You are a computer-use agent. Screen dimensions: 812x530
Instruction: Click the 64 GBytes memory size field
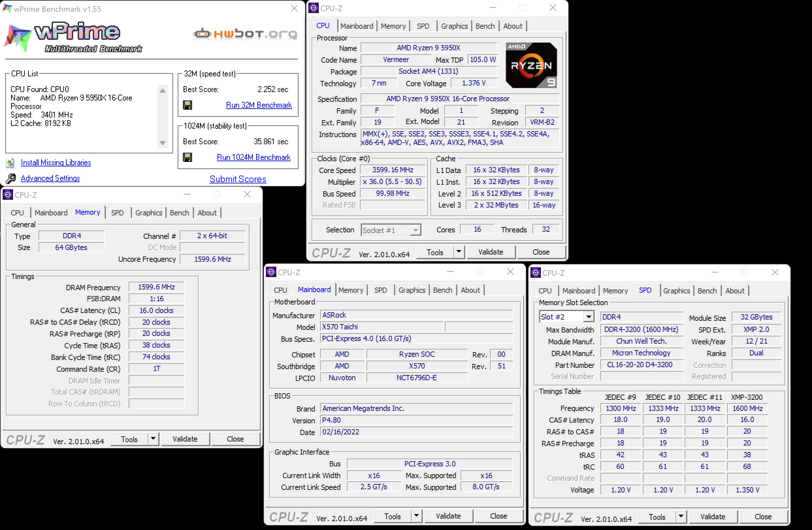[x=71, y=247]
